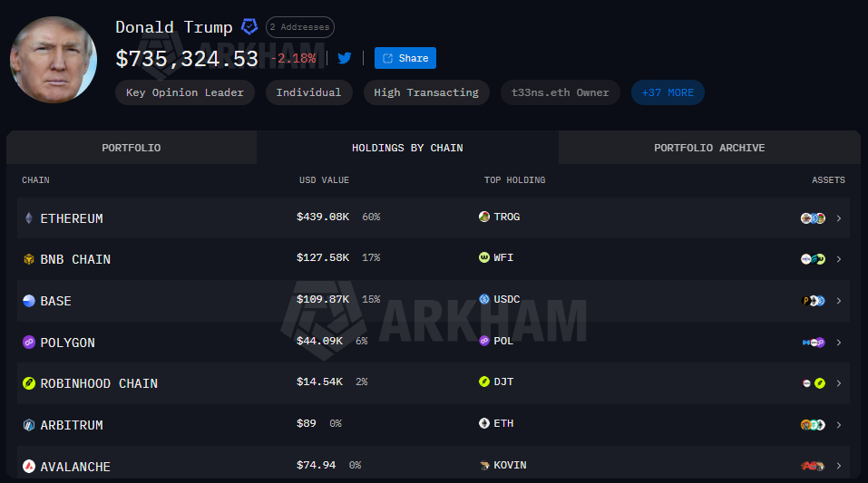Click the Arkham verified badge beside Donald Trump
Screen dimensions: 868x483
[249, 26]
